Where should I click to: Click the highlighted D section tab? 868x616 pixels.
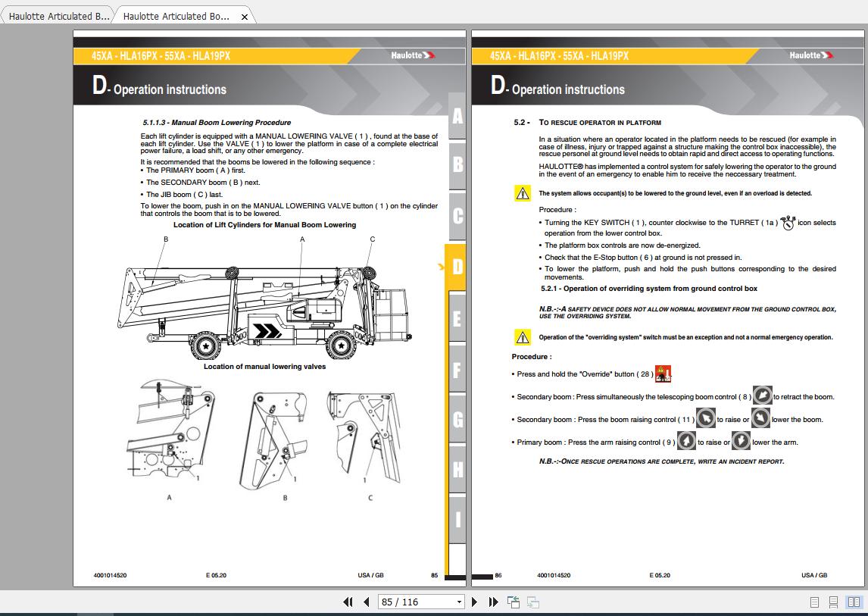457,268
